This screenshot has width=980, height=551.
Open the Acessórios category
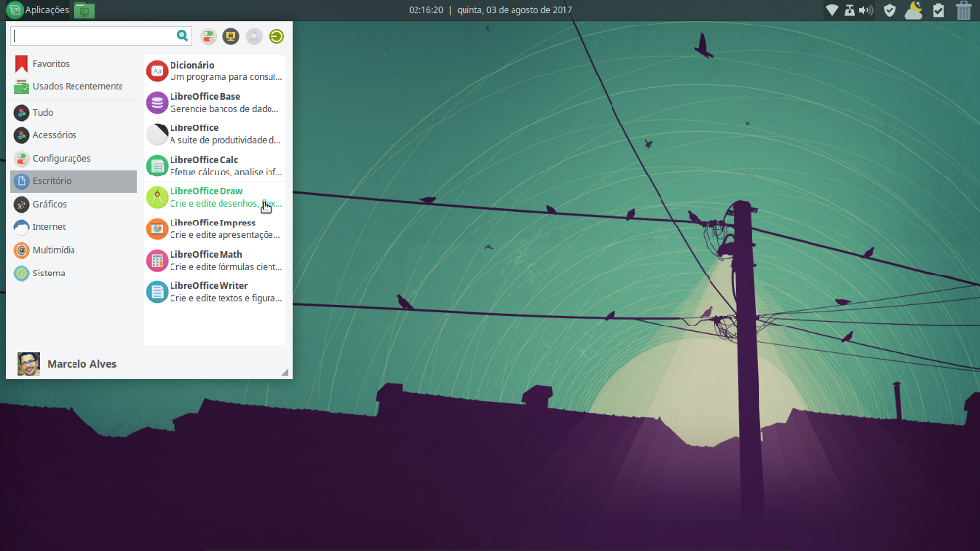pyautogui.click(x=73, y=135)
